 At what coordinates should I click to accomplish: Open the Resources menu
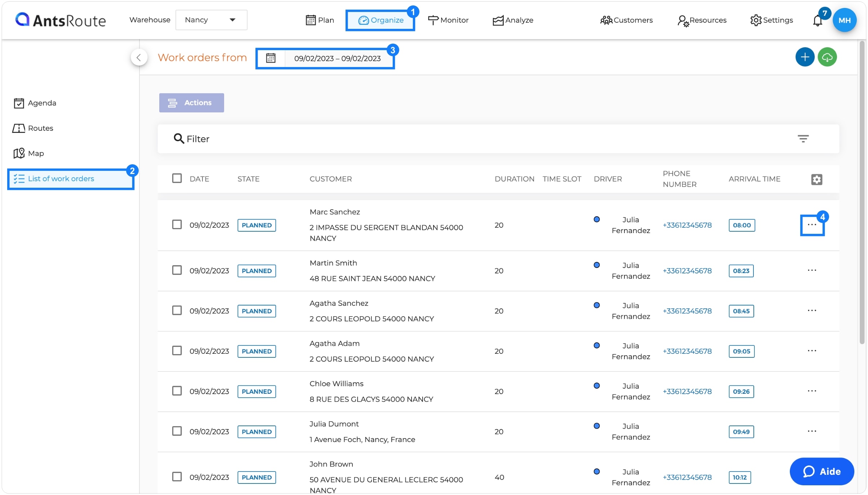coord(702,20)
